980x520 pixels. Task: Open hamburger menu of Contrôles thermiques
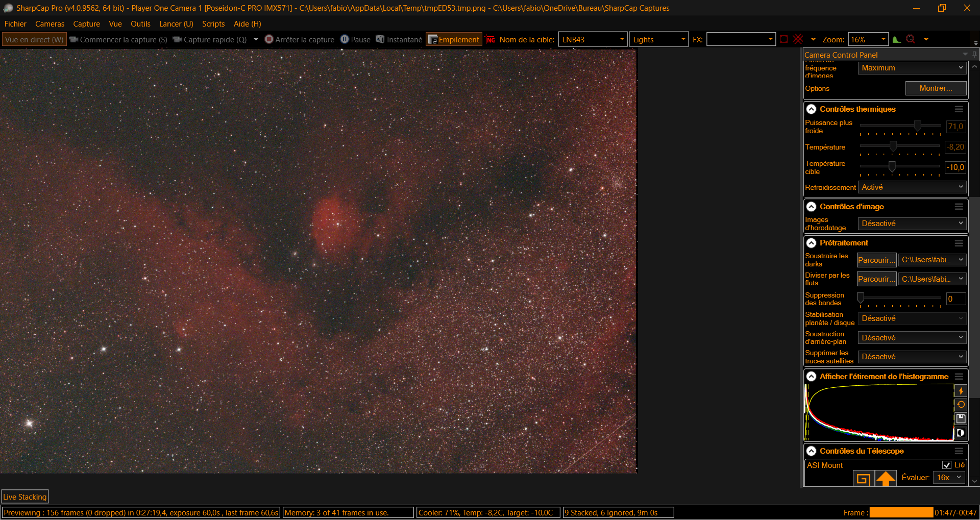pos(959,109)
